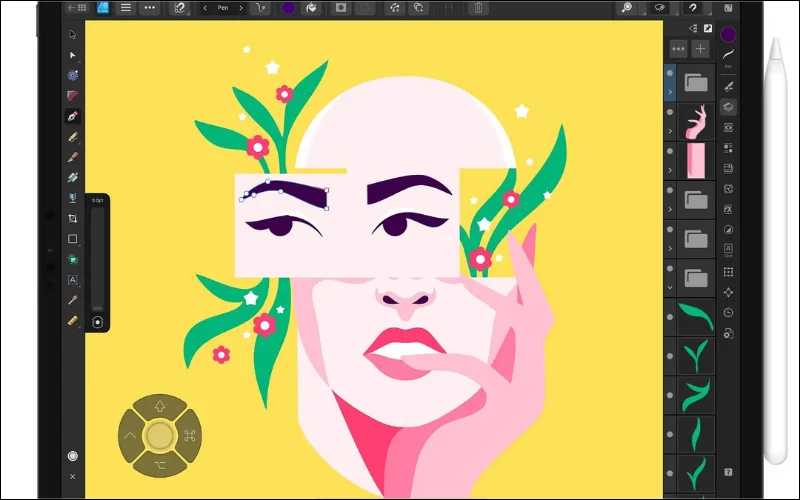Switch to next tool mode arrow
800x500 pixels.
tap(241, 8)
